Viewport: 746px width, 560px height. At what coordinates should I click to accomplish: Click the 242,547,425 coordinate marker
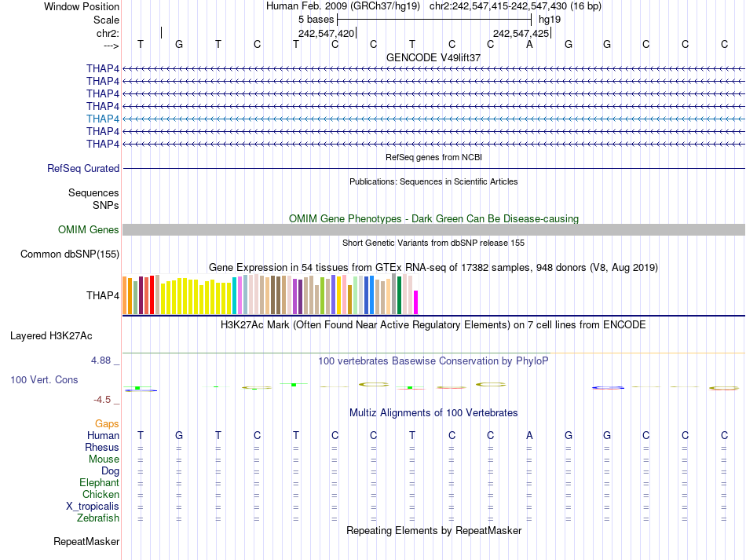521,33
